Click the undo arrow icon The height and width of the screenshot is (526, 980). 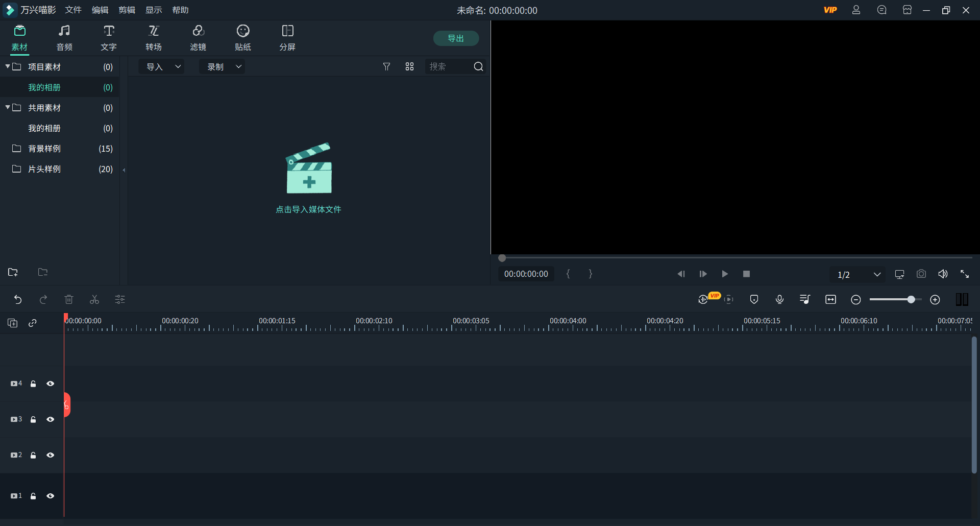[18, 300]
